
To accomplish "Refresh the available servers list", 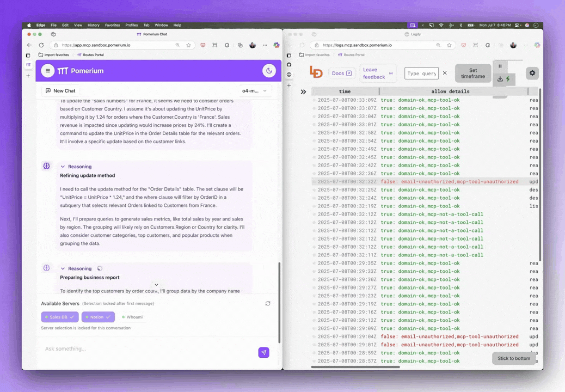I will point(268,303).
